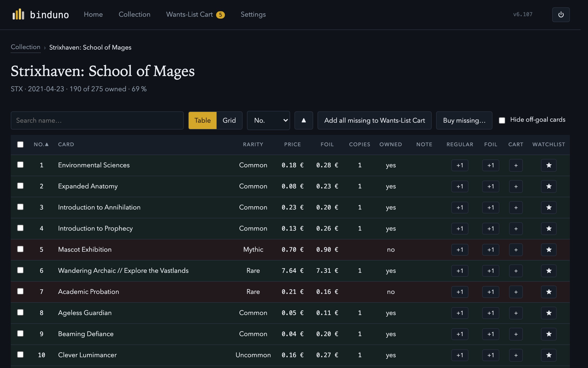Screen dimensions: 588x368
Task: Select the Academic Probation row checkbox
Action: (20, 291)
